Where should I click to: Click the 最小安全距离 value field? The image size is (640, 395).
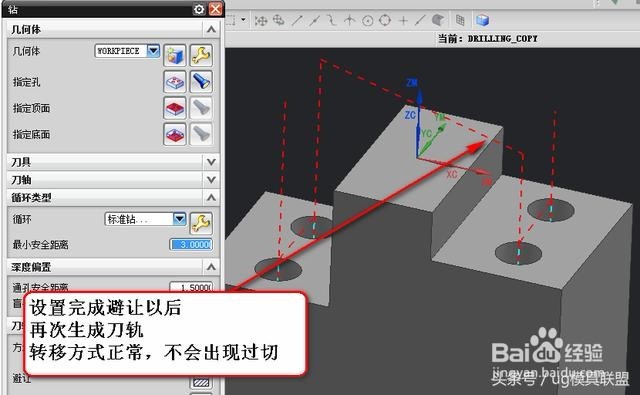pyautogui.click(x=191, y=244)
